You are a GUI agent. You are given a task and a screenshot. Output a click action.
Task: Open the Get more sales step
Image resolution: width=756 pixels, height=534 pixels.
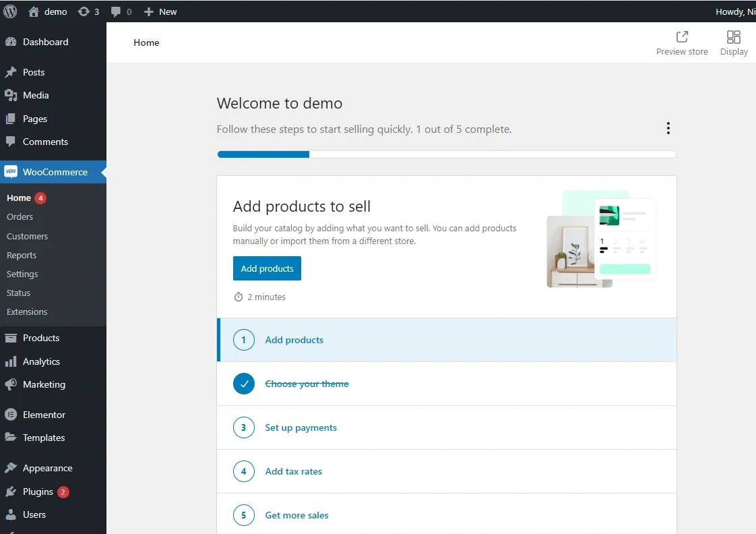pos(296,515)
